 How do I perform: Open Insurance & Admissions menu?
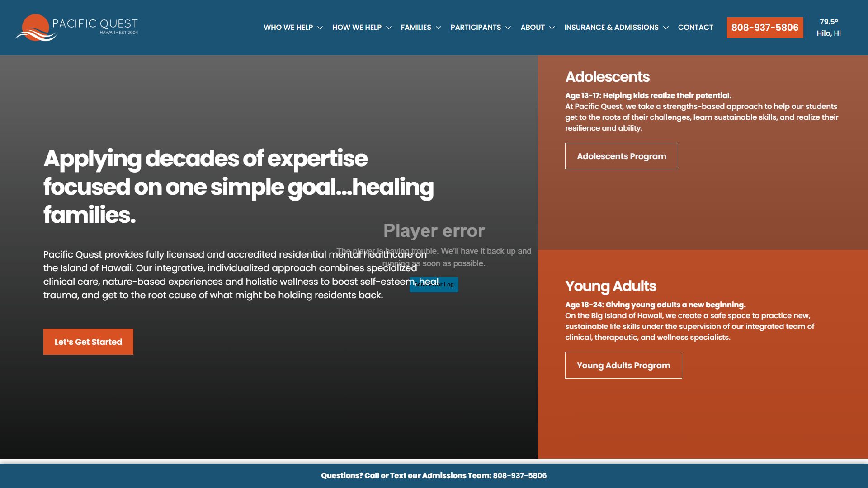611,28
